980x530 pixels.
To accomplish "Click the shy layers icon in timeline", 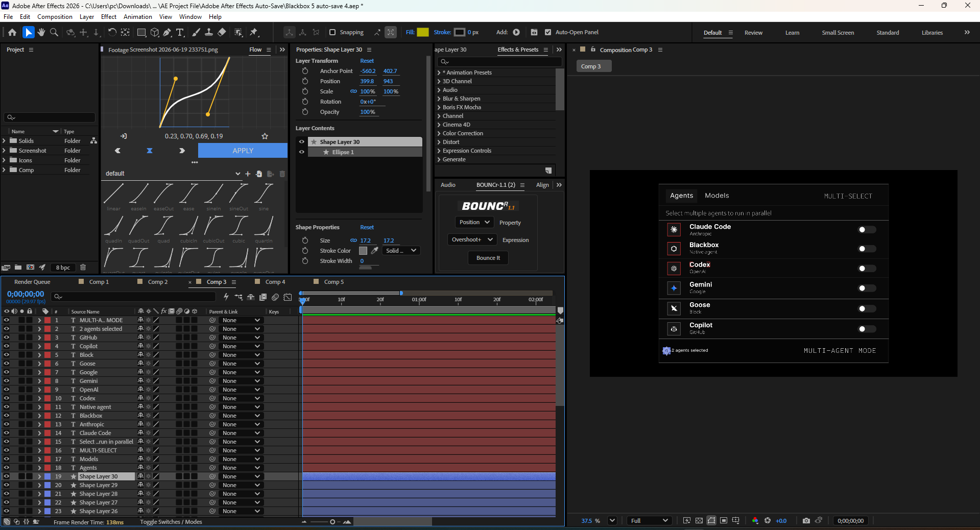I will (x=251, y=297).
